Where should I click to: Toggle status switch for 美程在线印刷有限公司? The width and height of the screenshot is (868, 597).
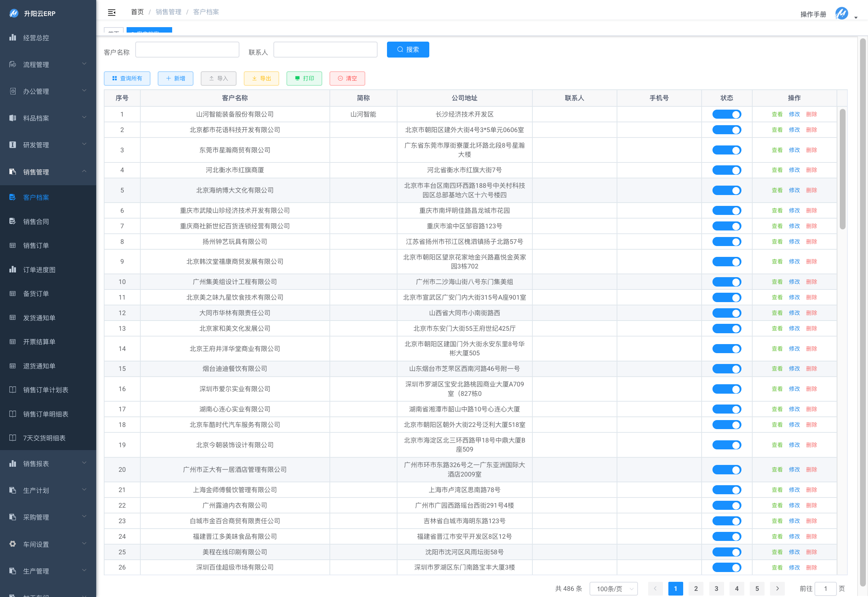(726, 552)
